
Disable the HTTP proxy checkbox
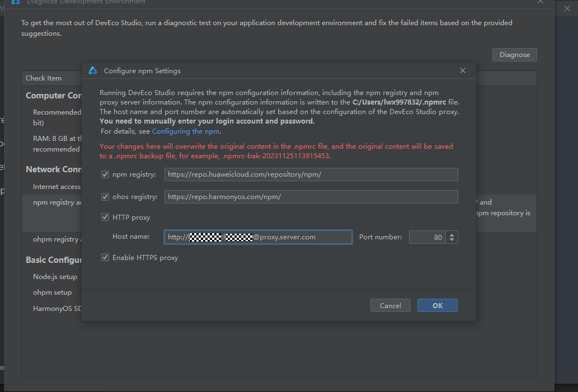click(x=105, y=218)
